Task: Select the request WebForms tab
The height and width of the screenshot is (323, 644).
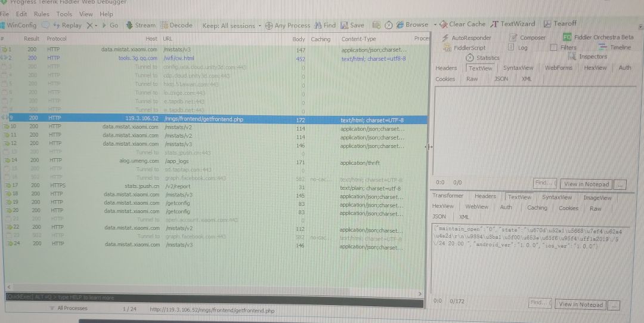Action: point(558,68)
